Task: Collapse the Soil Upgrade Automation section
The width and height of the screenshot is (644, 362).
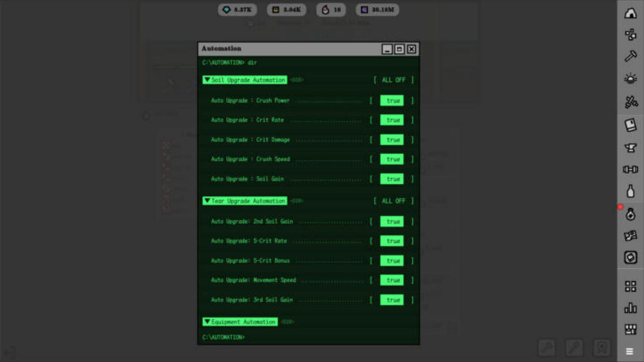Action: (245, 80)
